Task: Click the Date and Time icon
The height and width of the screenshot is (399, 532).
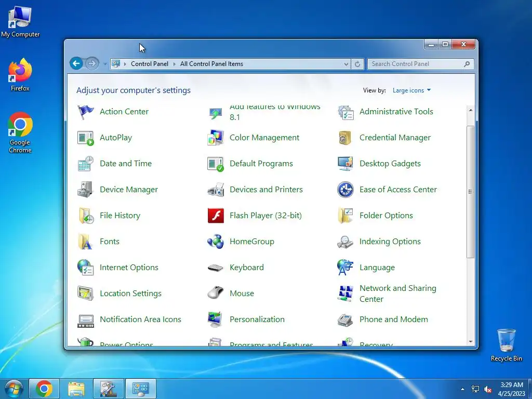Action: point(86,164)
